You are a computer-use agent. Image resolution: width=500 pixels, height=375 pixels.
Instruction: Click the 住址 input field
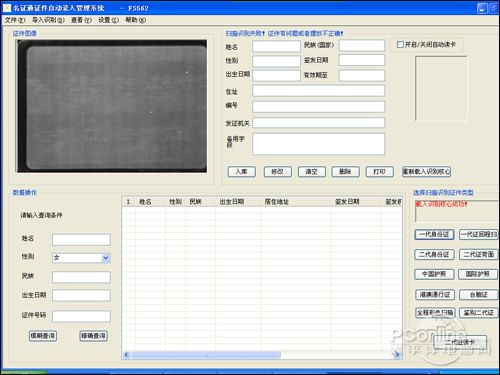tap(318, 91)
